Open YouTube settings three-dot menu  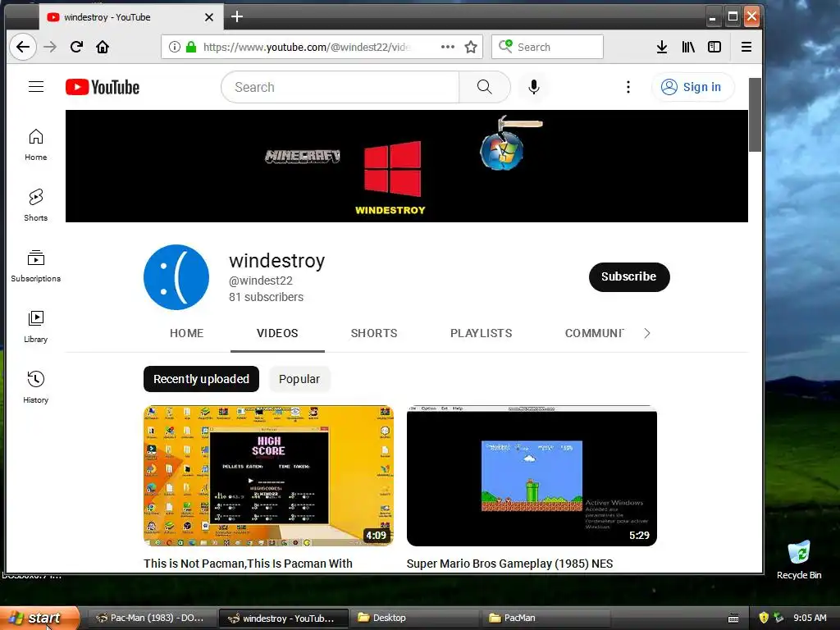(x=628, y=87)
